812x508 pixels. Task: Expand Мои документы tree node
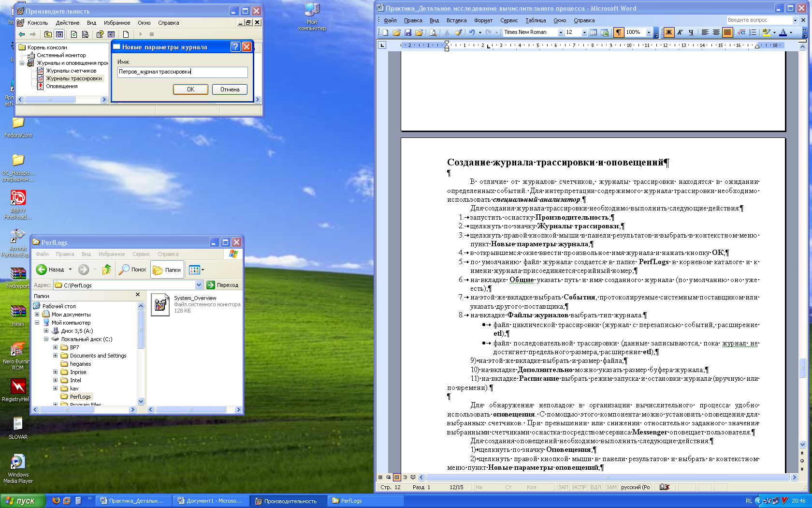(x=37, y=314)
